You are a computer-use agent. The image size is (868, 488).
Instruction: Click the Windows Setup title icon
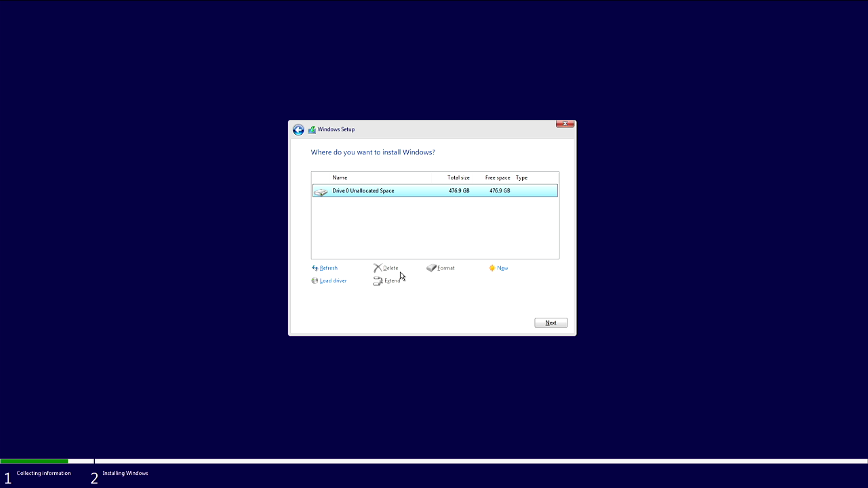tap(312, 130)
